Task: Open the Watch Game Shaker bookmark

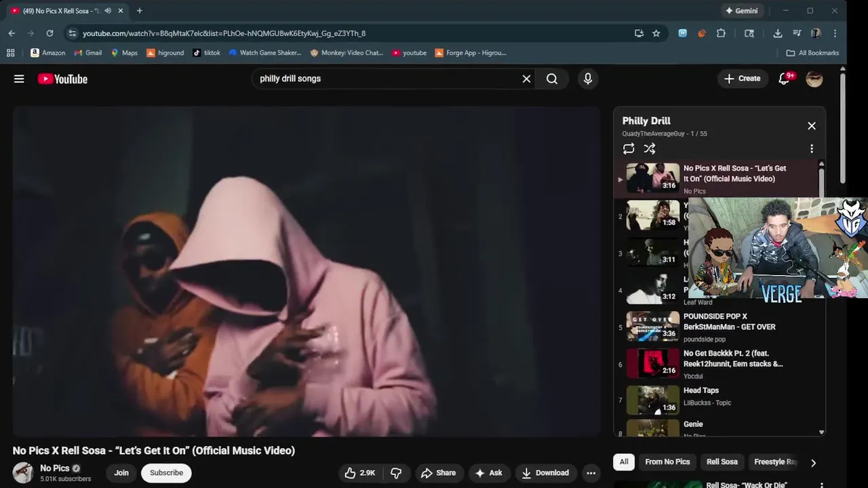Action: click(264, 53)
